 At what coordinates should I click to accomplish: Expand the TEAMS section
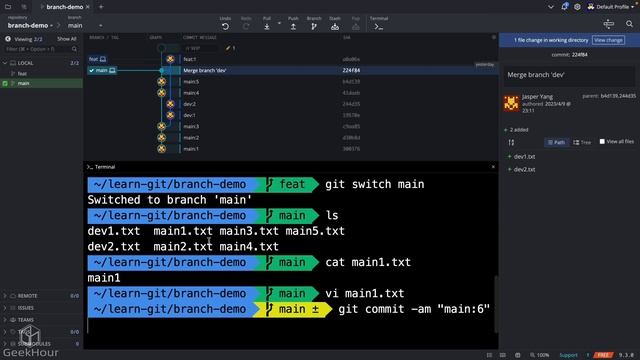pyautogui.click(x=5, y=320)
